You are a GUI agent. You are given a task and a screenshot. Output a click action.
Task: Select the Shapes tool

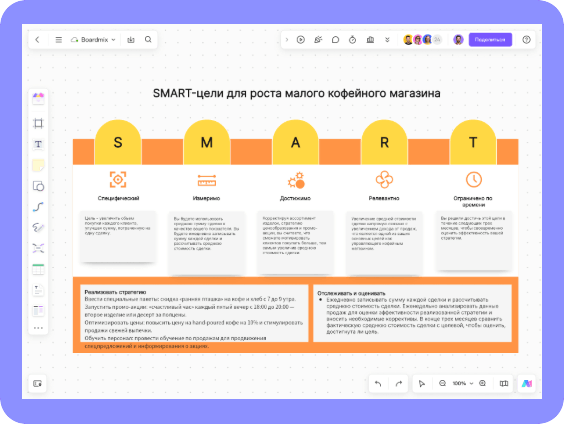click(x=38, y=186)
